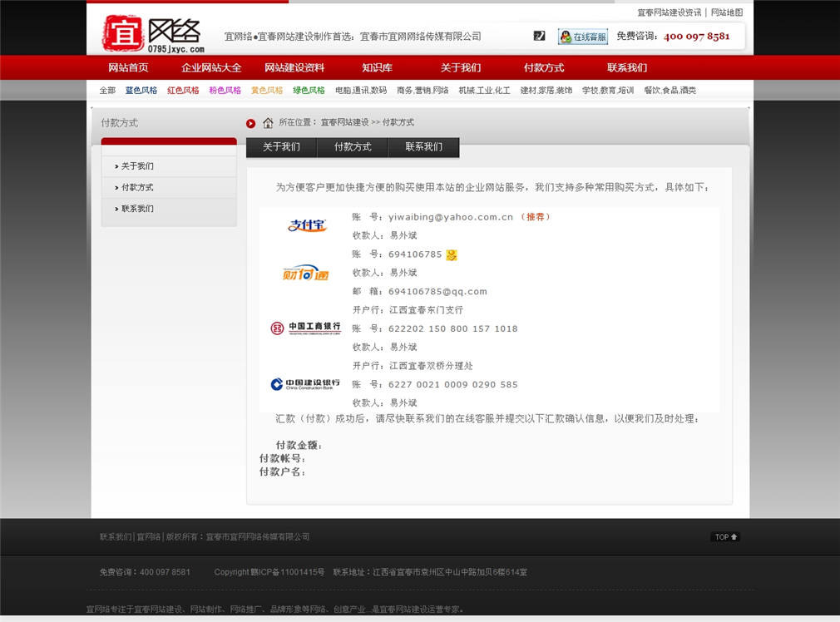Select the 全部 category filter
The height and width of the screenshot is (622, 840).
point(106,90)
